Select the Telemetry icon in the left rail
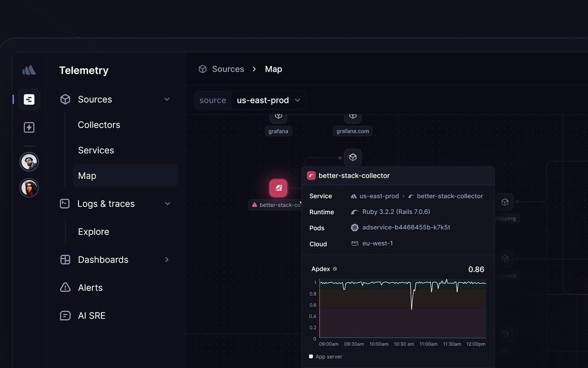 click(x=29, y=100)
